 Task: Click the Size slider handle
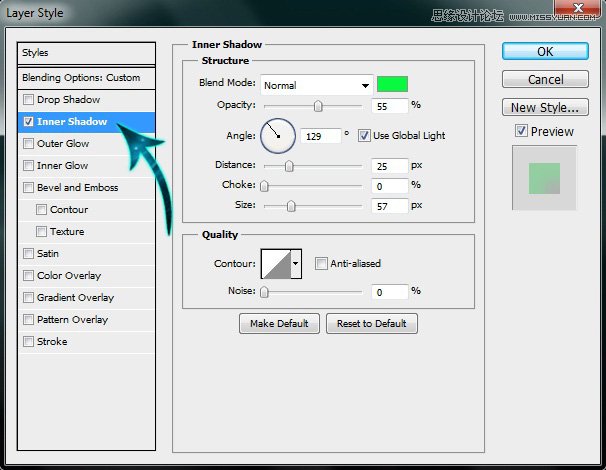291,206
